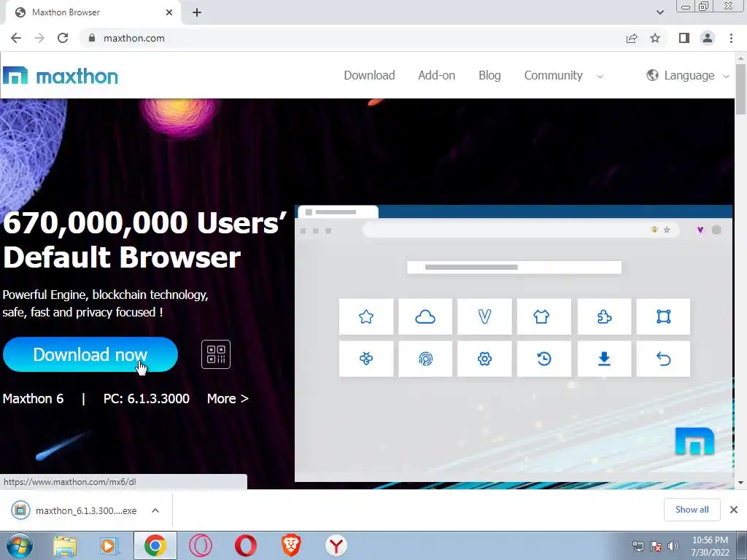The image size is (747, 560).
Task: Open the Language selector
Action: (x=689, y=75)
